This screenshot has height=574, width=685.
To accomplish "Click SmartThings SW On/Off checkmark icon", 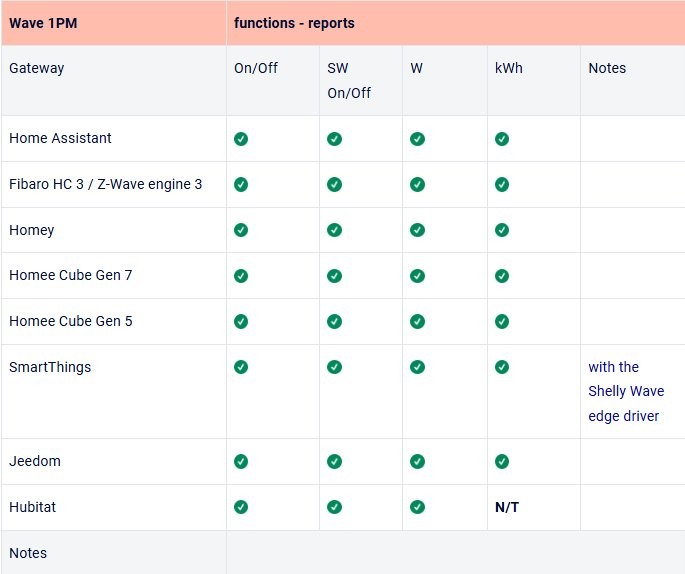I will point(334,367).
